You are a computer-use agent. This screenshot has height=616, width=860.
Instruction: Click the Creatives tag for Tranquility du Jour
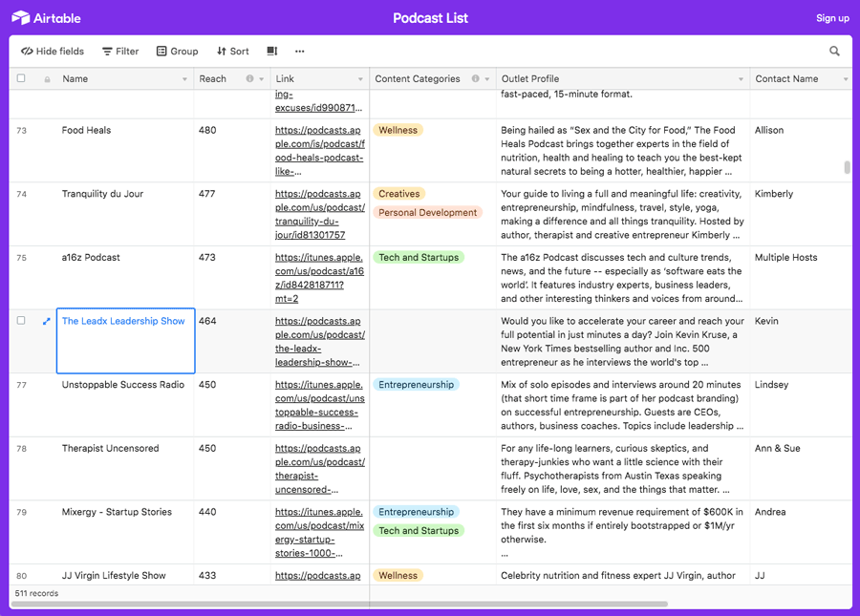[x=399, y=194]
